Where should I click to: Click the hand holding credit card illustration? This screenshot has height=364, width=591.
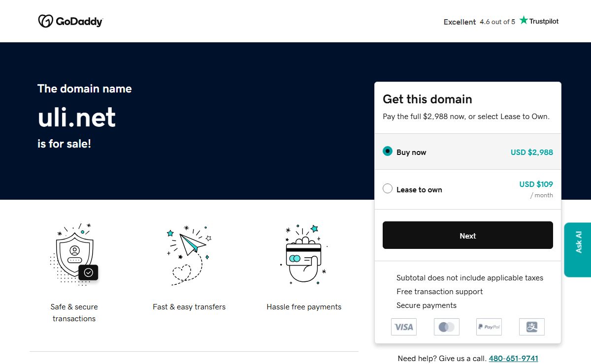pos(304,254)
